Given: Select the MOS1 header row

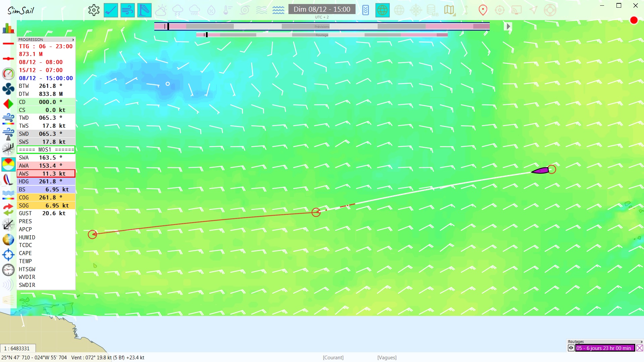Looking at the screenshot, I should (46, 149).
